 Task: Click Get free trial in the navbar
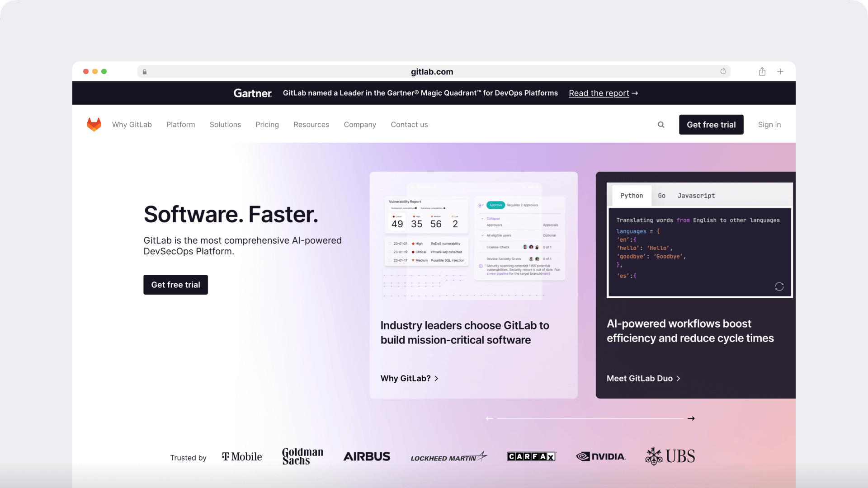pyautogui.click(x=711, y=125)
